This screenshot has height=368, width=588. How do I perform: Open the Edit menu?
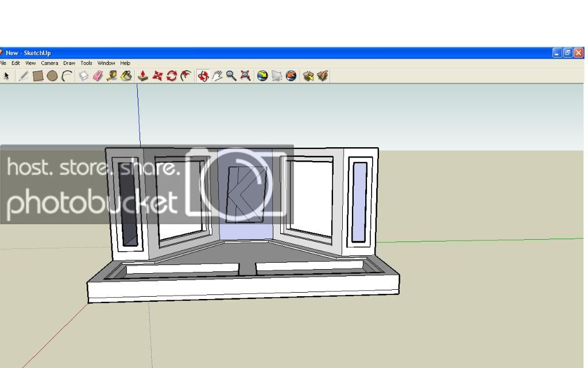(x=16, y=63)
